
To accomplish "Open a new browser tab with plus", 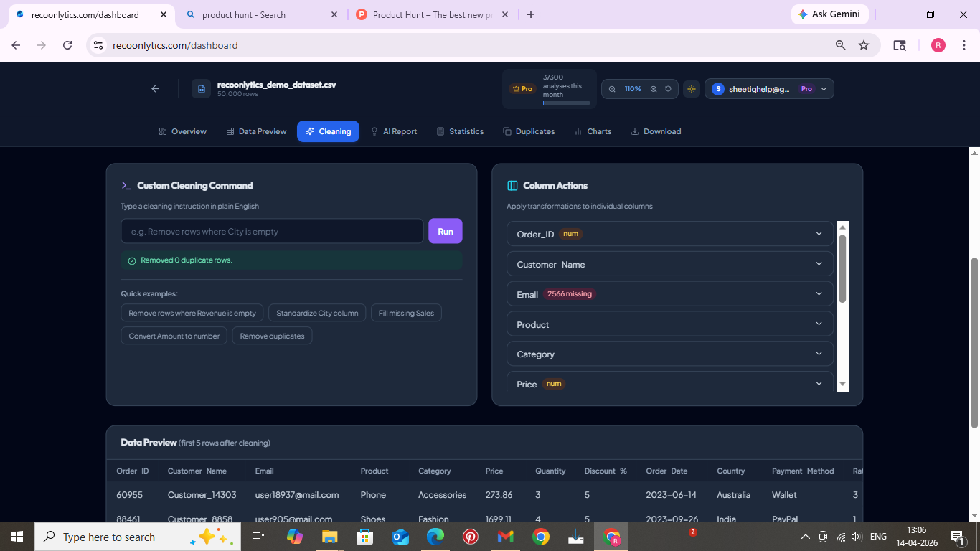I will pyautogui.click(x=531, y=14).
